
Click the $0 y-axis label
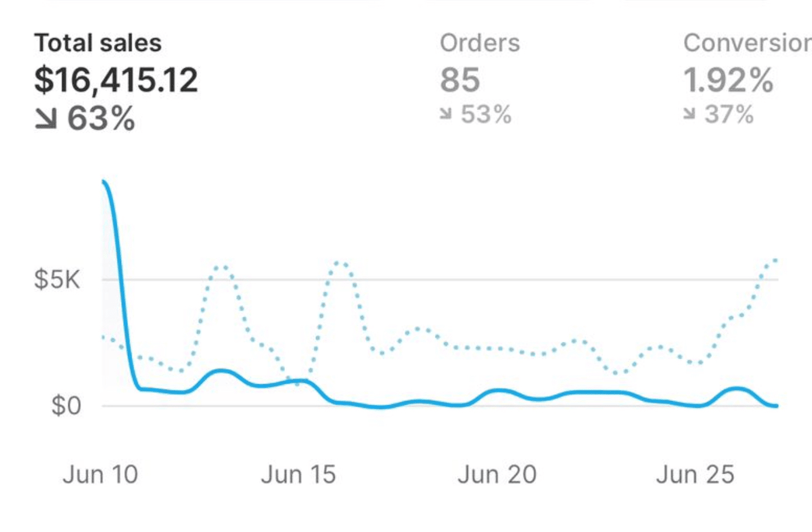pyautogui.click(x=65, y=407)
